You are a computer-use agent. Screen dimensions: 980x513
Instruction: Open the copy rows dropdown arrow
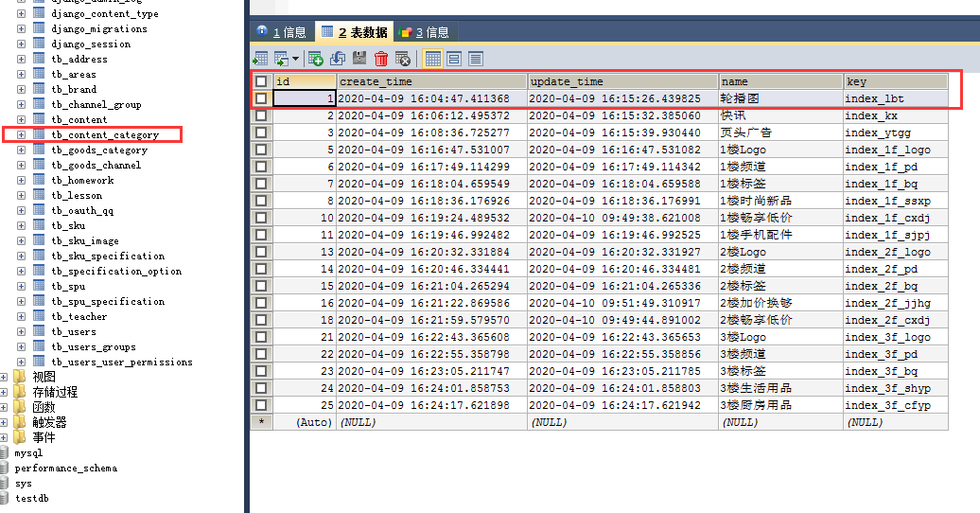(296, 59)
